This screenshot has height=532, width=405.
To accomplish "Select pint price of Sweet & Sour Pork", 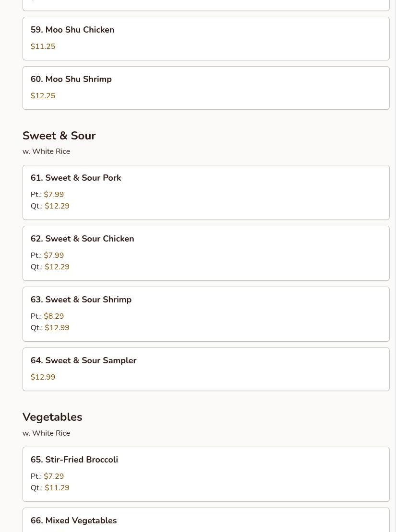I will tap(54, 195).
